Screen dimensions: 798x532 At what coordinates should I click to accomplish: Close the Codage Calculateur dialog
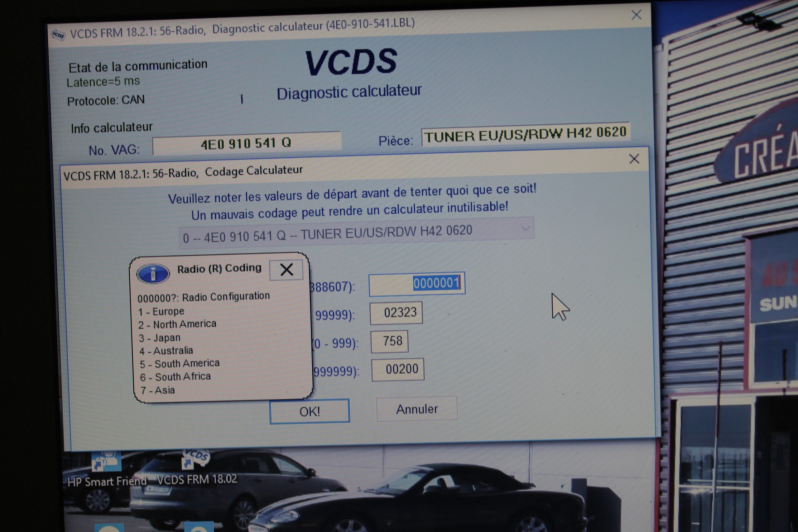[x=634, y=159]
